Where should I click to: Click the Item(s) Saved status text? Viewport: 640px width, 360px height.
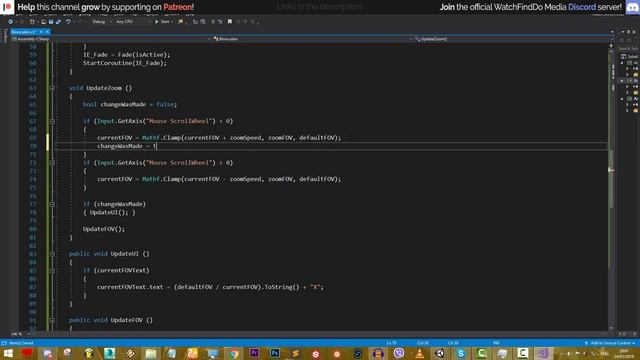(21, 343)
